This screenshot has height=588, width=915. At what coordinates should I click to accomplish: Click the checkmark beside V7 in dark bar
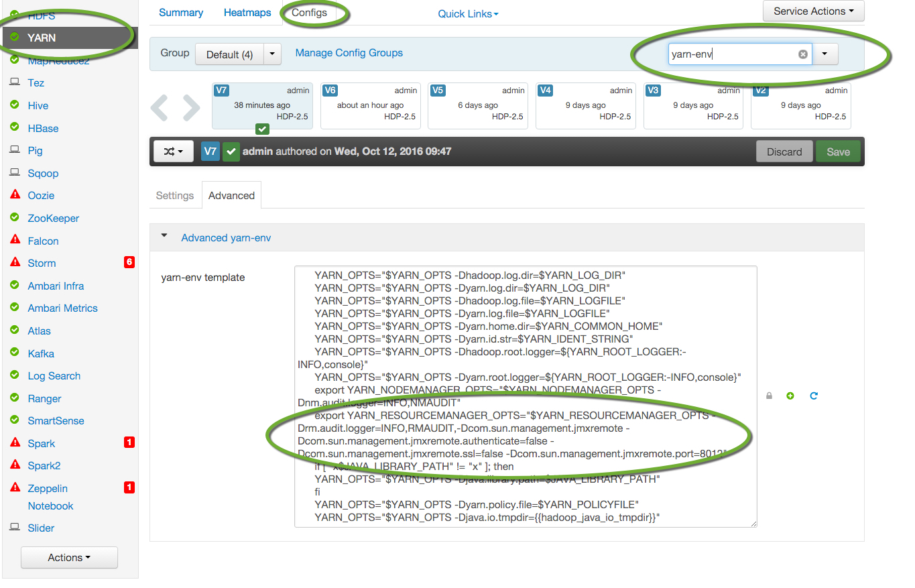pos(231,152)
